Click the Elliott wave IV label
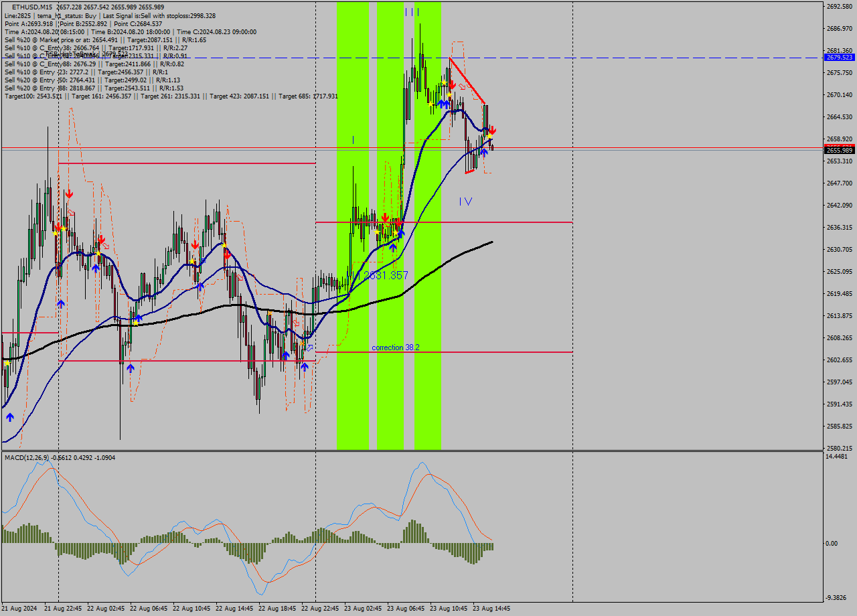Image resolution: width=857 pixels, height=616 pixels. pos(465,200)
